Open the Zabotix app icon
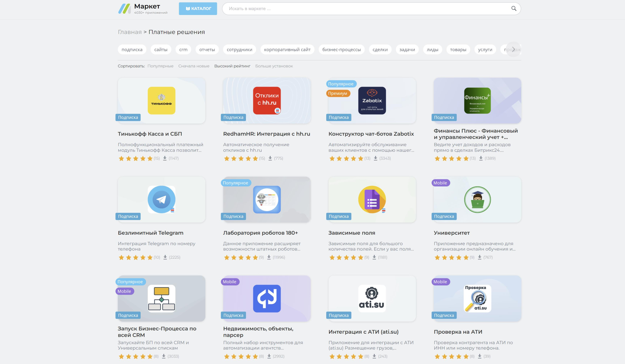625x364 pixels. click(x=372, y=101)
